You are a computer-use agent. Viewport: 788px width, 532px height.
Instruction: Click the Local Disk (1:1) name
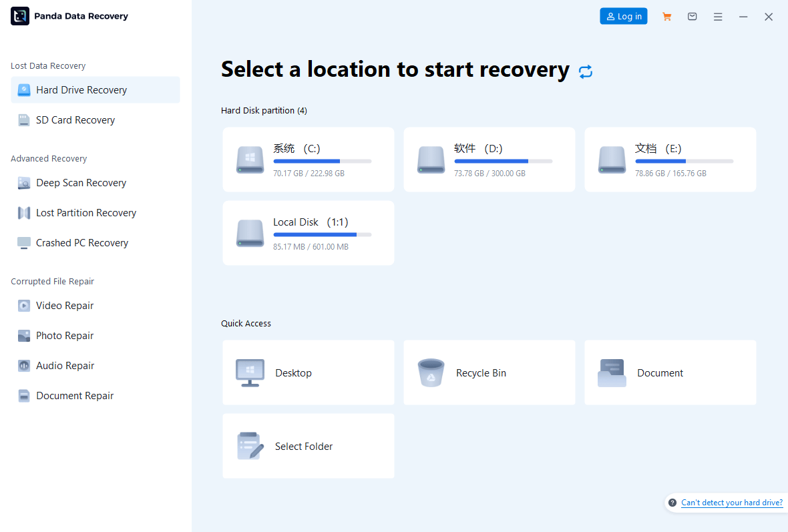pyautogui.click(x=311, y=222)
